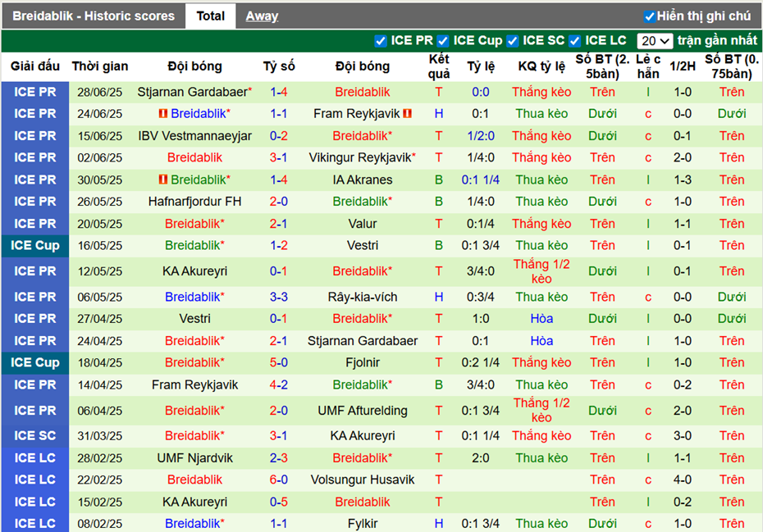Click Breidablik - Historic scores title
Viewport: 763px width, 532px height.
[94, 16]
